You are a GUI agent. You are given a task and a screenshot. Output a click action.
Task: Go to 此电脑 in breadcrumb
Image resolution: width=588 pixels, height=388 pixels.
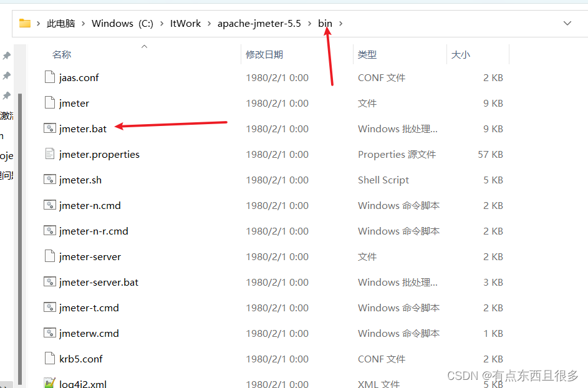(x=60, y=24)
